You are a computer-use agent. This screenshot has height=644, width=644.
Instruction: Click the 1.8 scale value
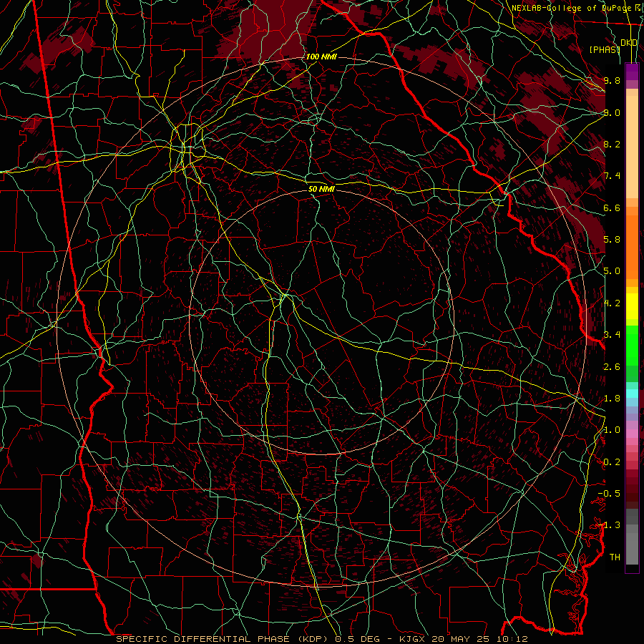(x=612, y=399)
